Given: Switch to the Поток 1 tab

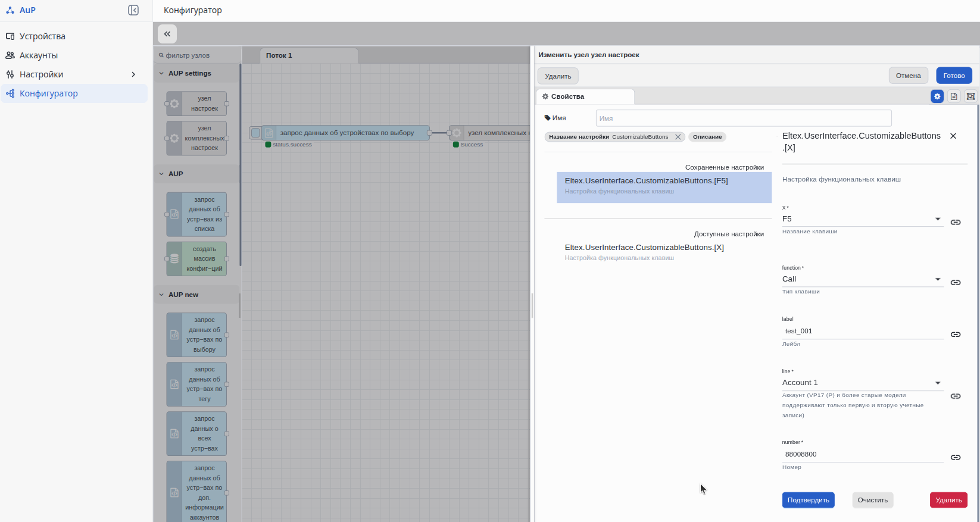Looking at the screenshot, I should tap(309, 55).
